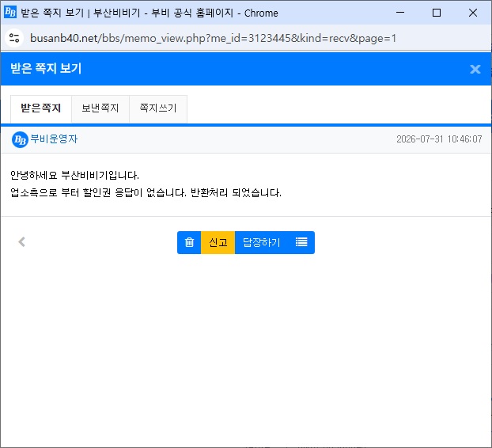Close the Chrome window
492x448 pixels.
pos(473,13)
